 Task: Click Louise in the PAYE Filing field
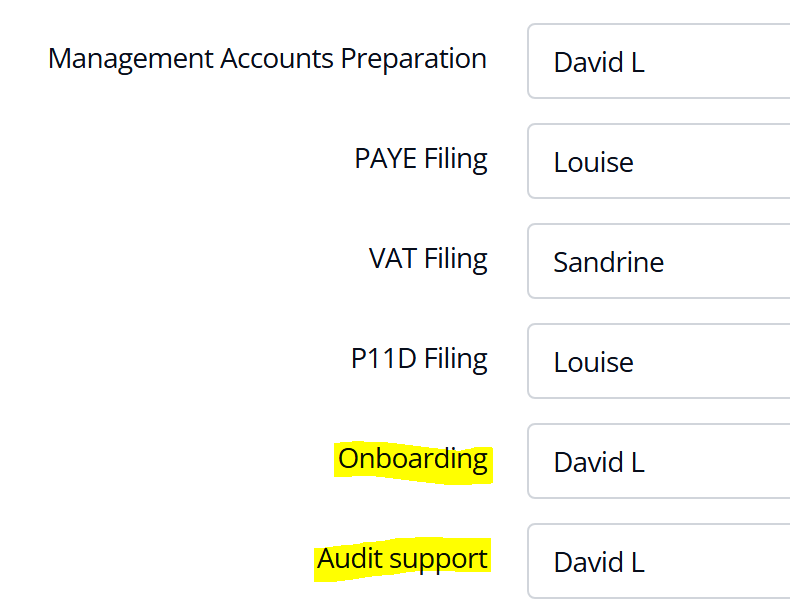[x=593, y=163]
